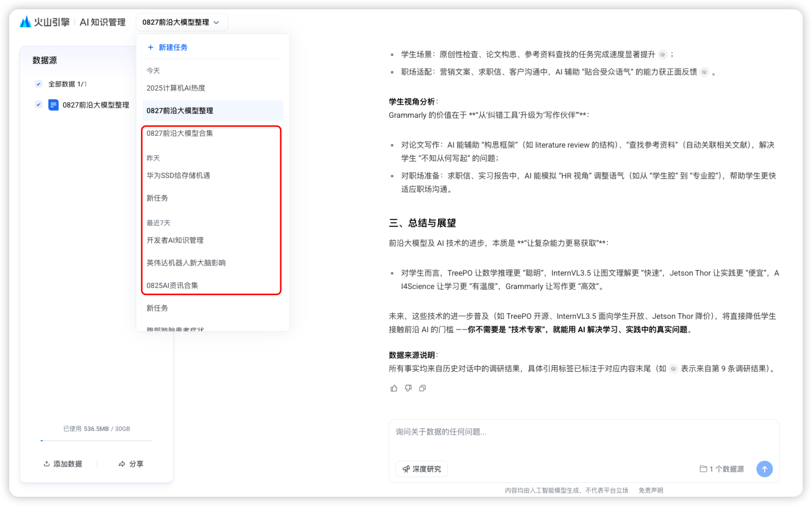Uncheck the 0827前沿大模型整理 data source
Image resolution: width=812 pixels, height=506 pixels.
(39, 105)
